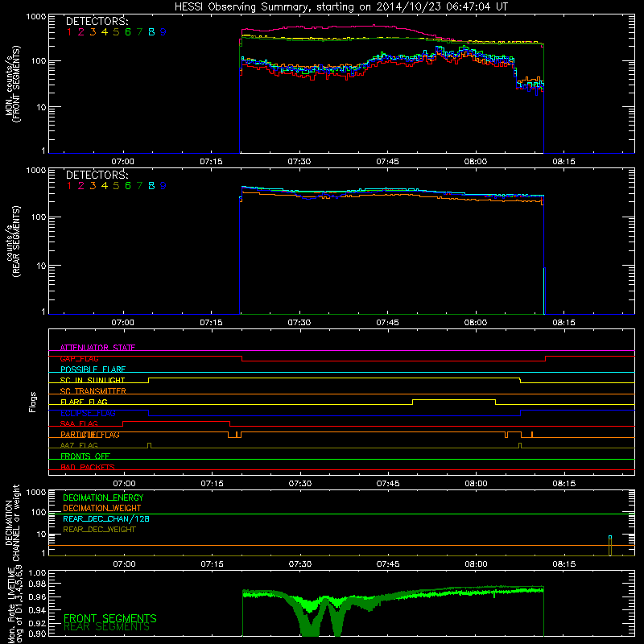Click the DECIMATION CHANNEL or weight axis title
Viewport: 644px width, 644px height.
(12, 522)
